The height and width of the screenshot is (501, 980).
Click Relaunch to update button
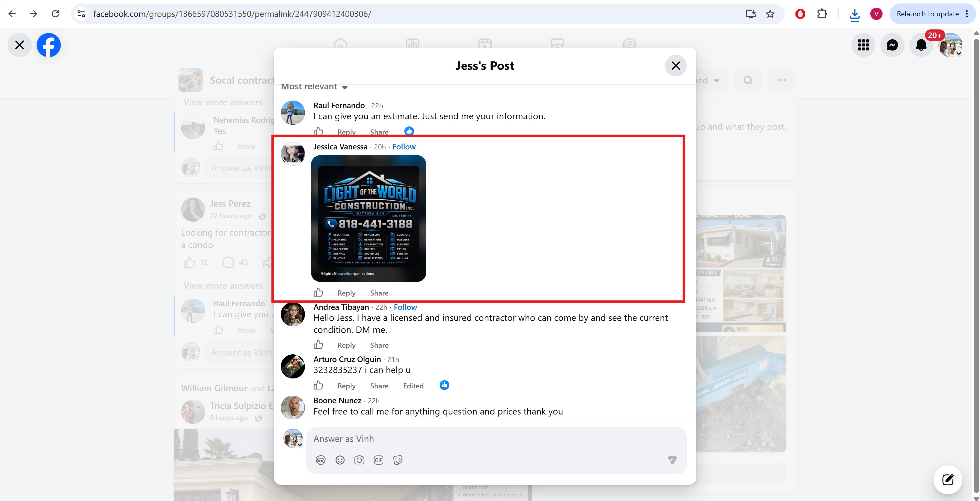928,14
